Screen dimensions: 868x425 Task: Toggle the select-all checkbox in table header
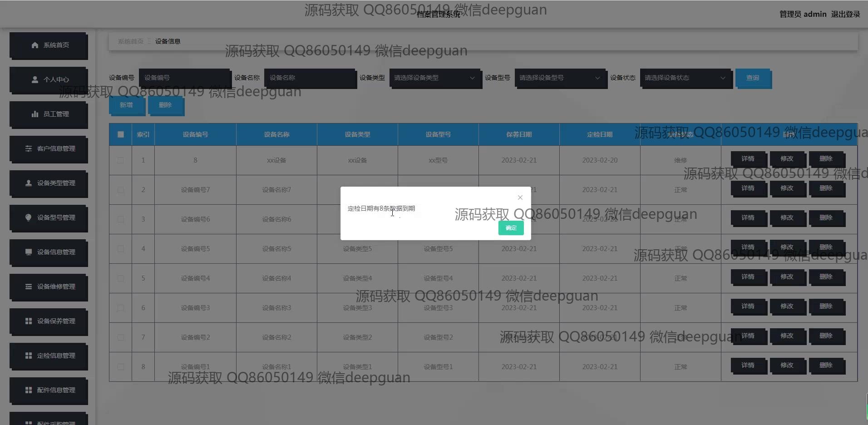pyautogui.click(x=121, y=134)
